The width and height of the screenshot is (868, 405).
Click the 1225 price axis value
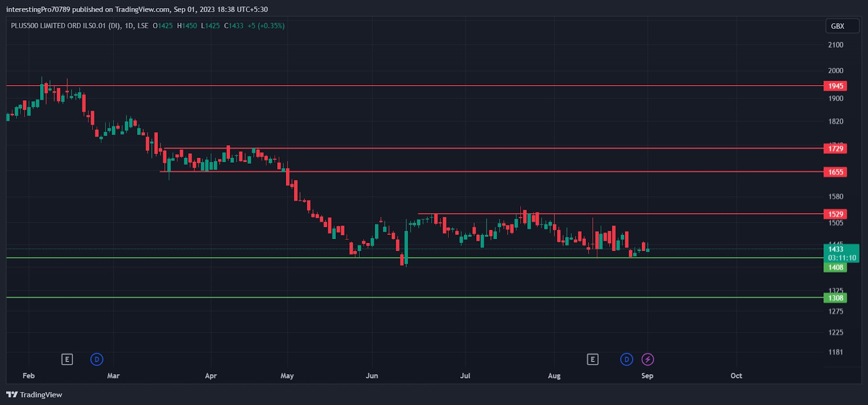[835, 332]
